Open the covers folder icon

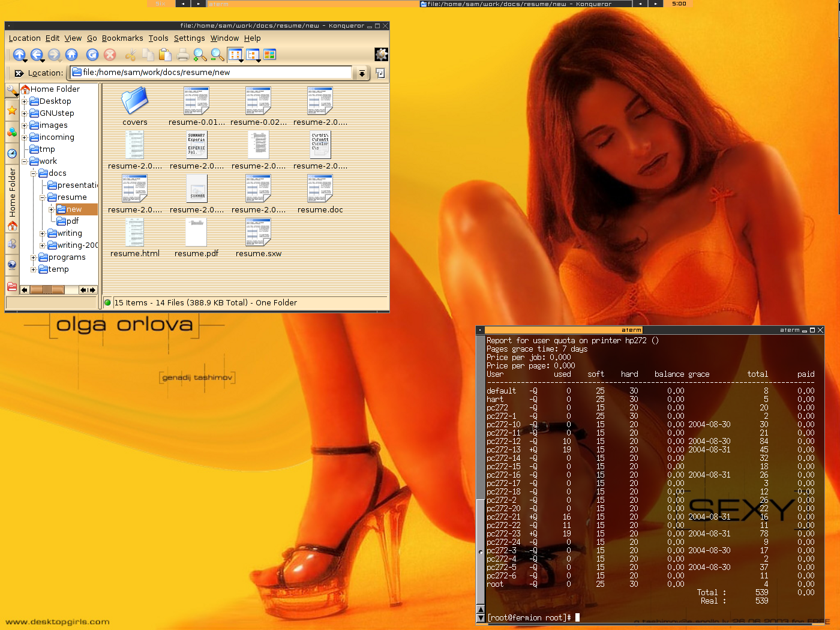135,107
